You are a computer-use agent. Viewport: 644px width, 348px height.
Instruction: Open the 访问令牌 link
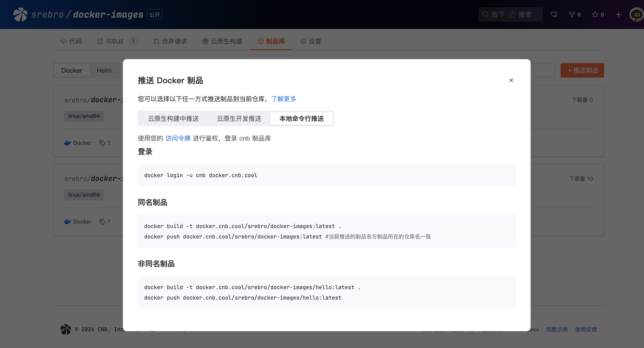178,138
